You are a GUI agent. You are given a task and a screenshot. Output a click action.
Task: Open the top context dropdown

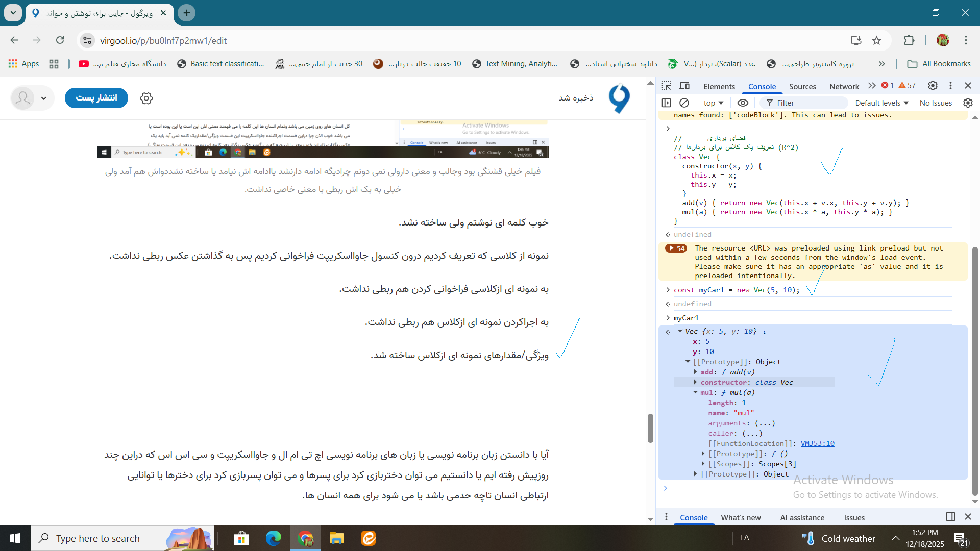[713, 103]
